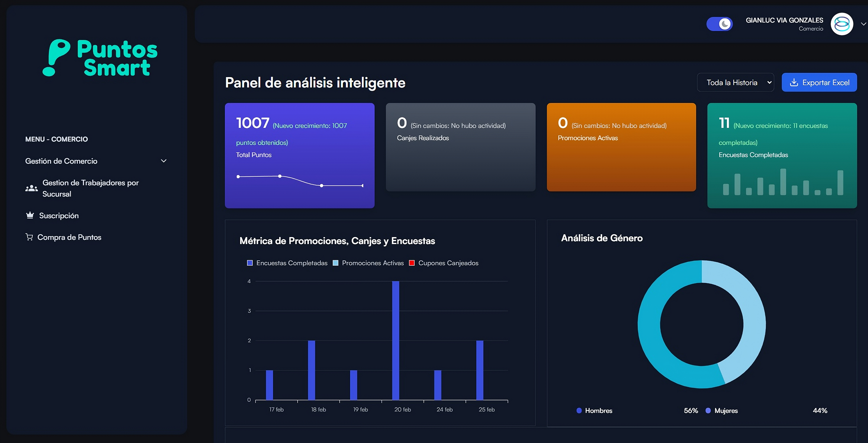The image size is (868, 443).
Task: Click the Suscripción crown icon
Action: point(30,215)
